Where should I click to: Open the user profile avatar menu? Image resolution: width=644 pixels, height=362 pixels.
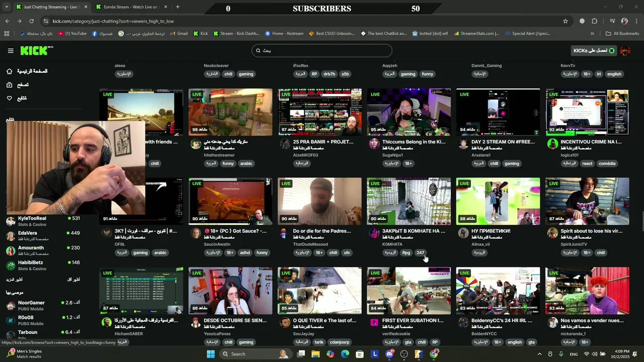625,50
